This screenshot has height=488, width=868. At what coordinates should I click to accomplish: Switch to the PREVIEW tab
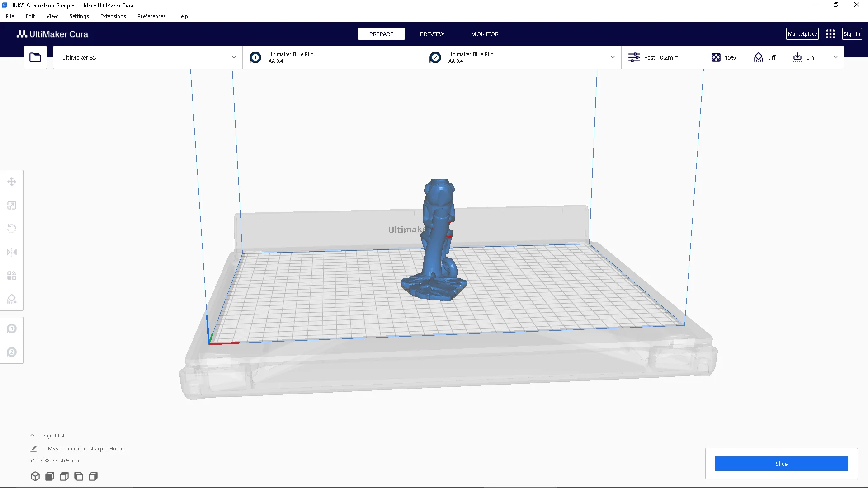point(432,34)
